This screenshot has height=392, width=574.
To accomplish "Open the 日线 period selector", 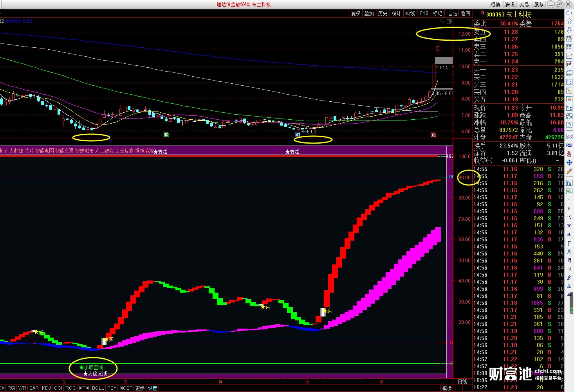I will (462, 381).
